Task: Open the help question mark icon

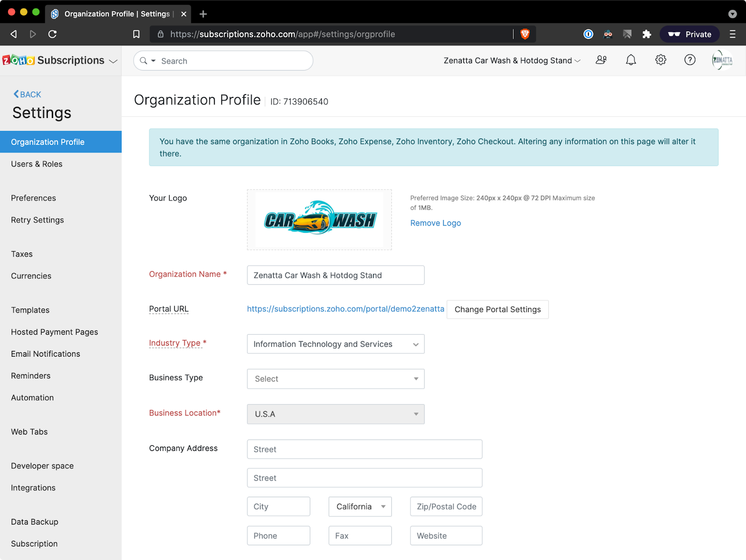Action: (x=690, y=60)
